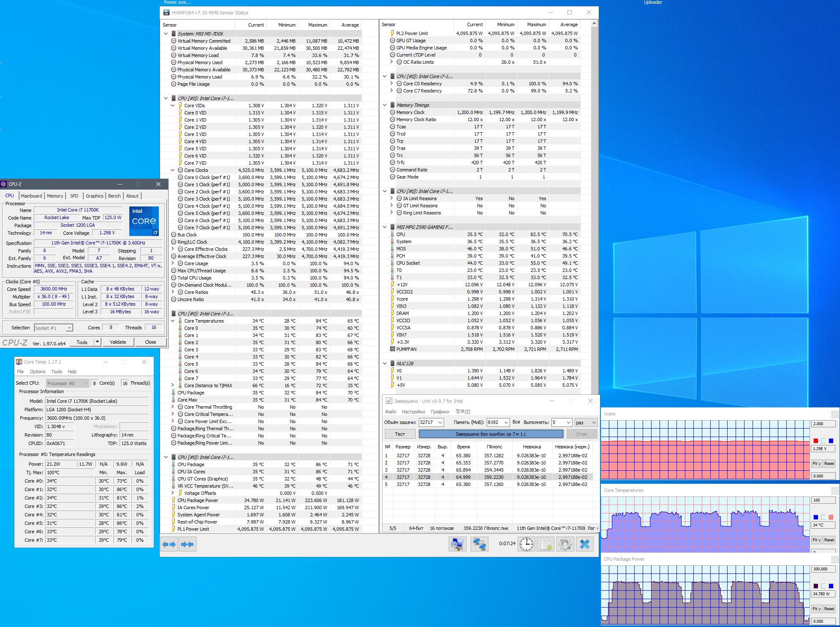Click the CPU-Z Tools dropdown arrow
This screenshot has height=627, width=840.
98,342
